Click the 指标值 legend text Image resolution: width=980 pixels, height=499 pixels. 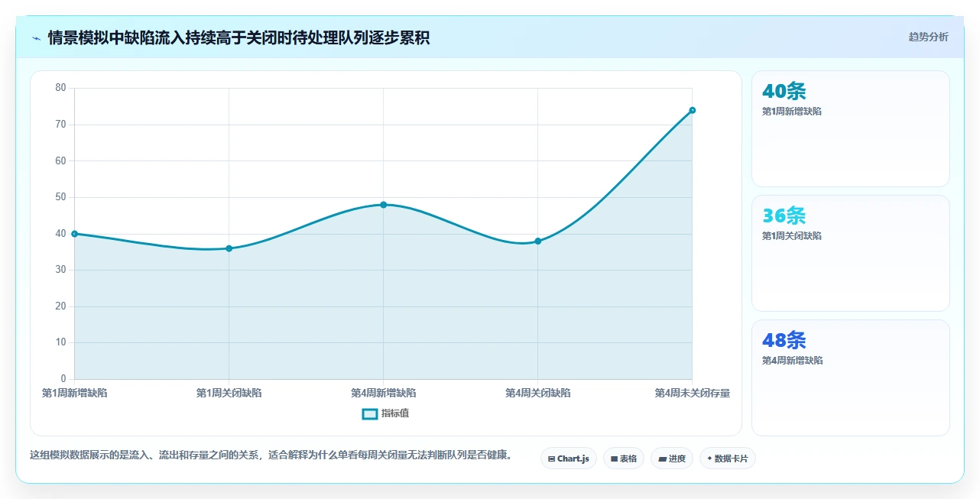pyautogui.click(x=395, y=413)
